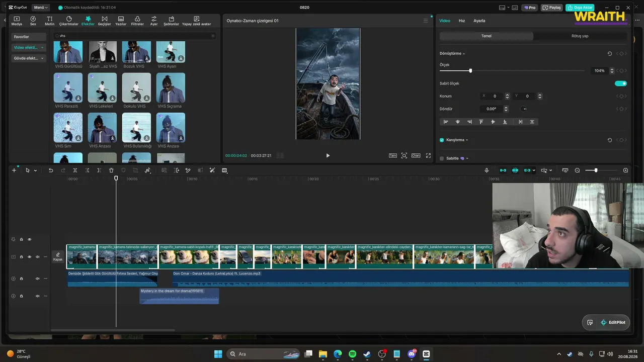Select the Rötuş yap sub-tab
Viewport: 644px width, 362px height.
coord(580,36)
